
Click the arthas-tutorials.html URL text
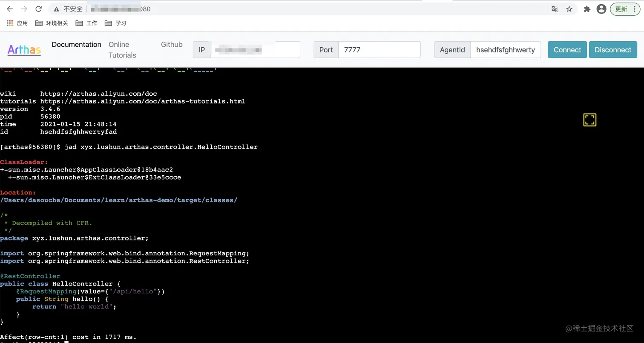(x=143, y=101)
